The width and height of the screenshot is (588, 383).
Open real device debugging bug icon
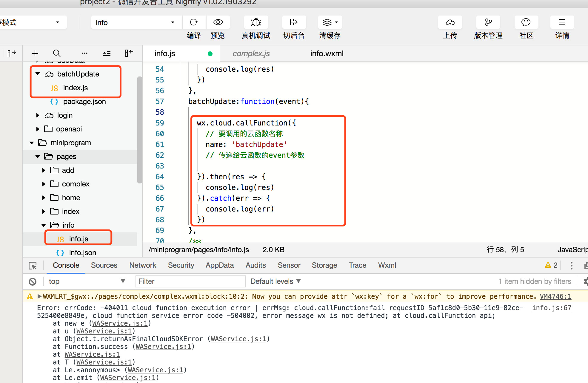point(256,22)
